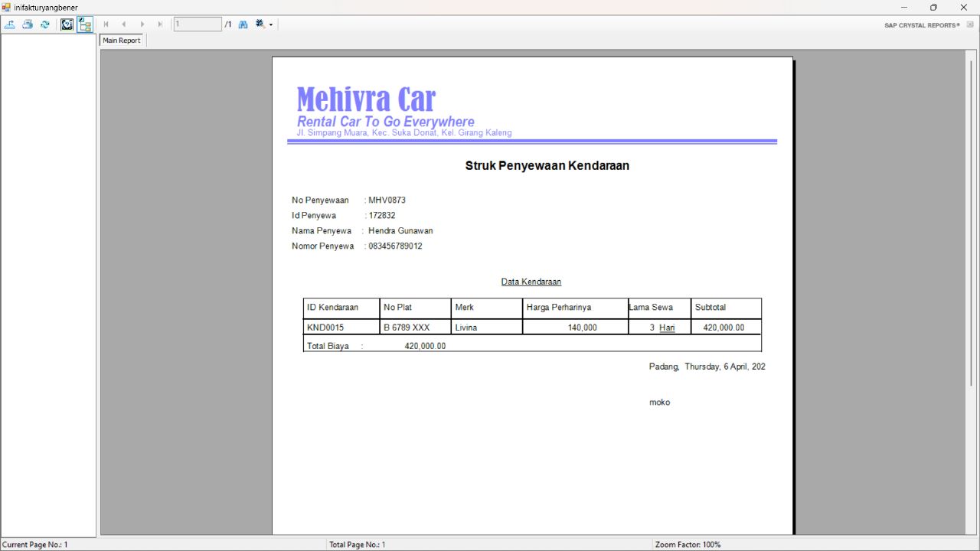Click the Export Report icon

point(10,24)
